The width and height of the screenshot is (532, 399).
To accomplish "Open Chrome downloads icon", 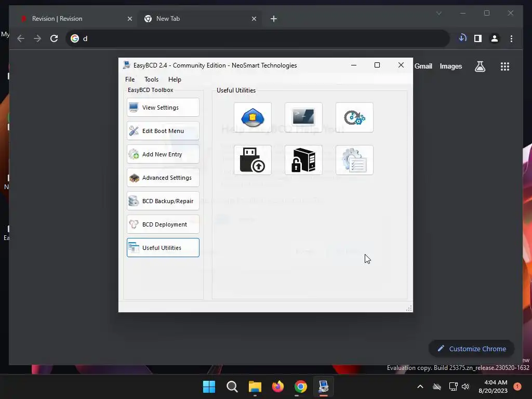I will (462, 38).
